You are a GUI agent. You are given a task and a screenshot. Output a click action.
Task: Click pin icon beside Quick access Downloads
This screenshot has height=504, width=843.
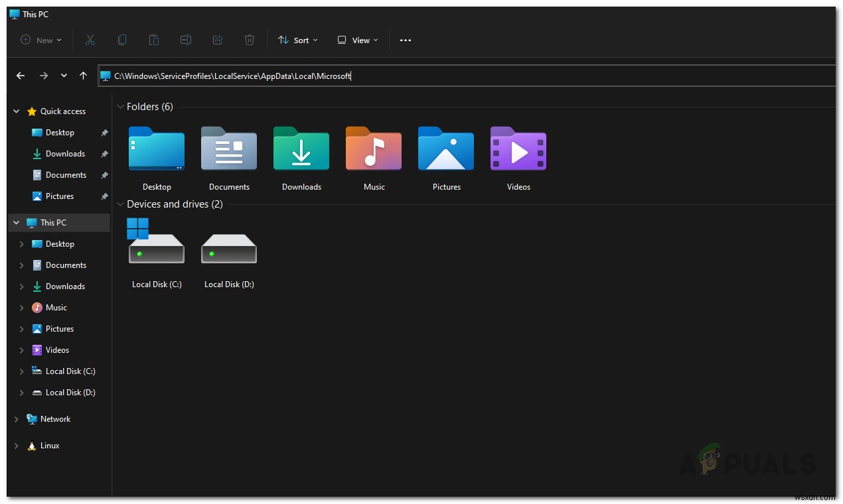(x=104, y=154)
